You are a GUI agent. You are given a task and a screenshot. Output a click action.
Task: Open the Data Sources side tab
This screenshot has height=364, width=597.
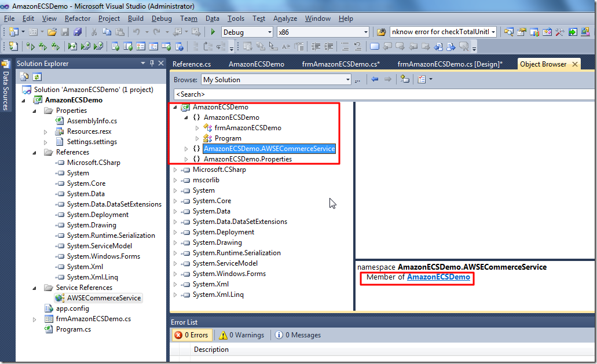point(5,86)
